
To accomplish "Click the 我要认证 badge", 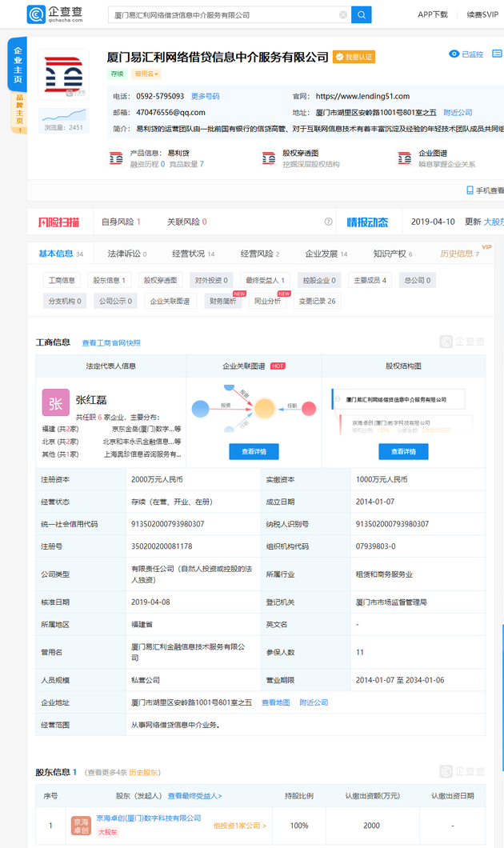I will click(x=354, y=57).
